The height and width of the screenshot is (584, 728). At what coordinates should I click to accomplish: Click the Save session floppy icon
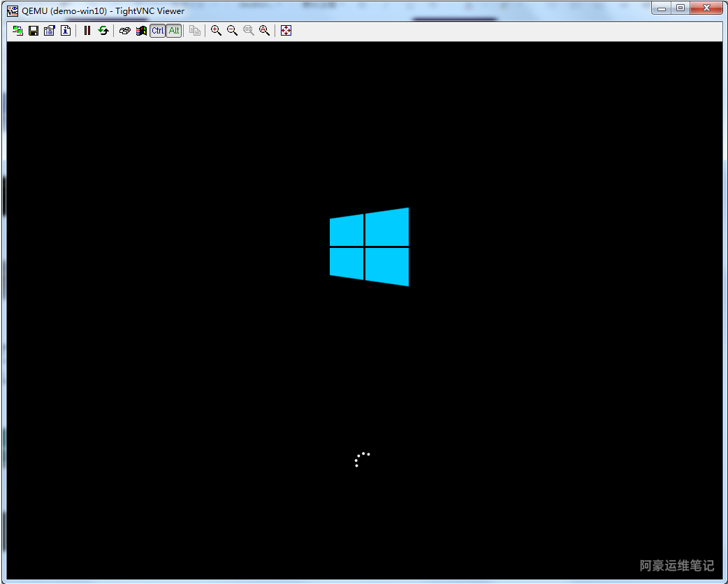point(34,31)
